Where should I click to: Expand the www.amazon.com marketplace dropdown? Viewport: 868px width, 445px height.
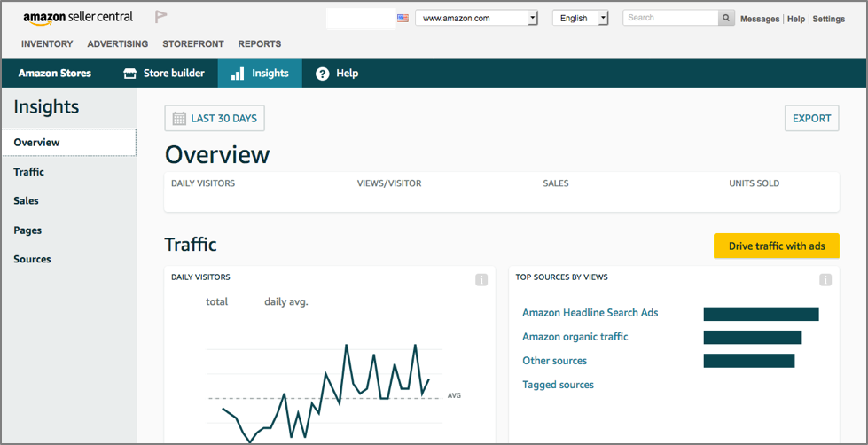[477, 18]
